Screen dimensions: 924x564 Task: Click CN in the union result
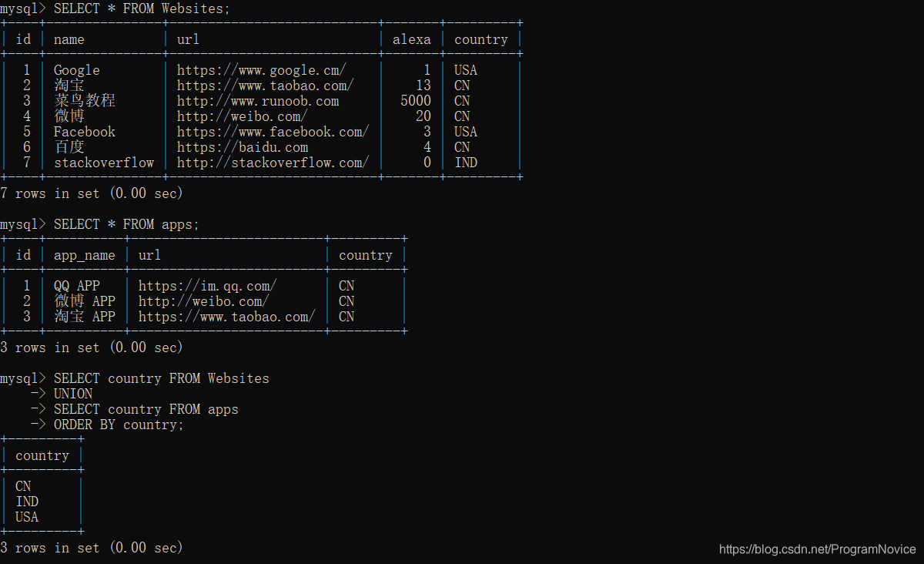(23, 486)
